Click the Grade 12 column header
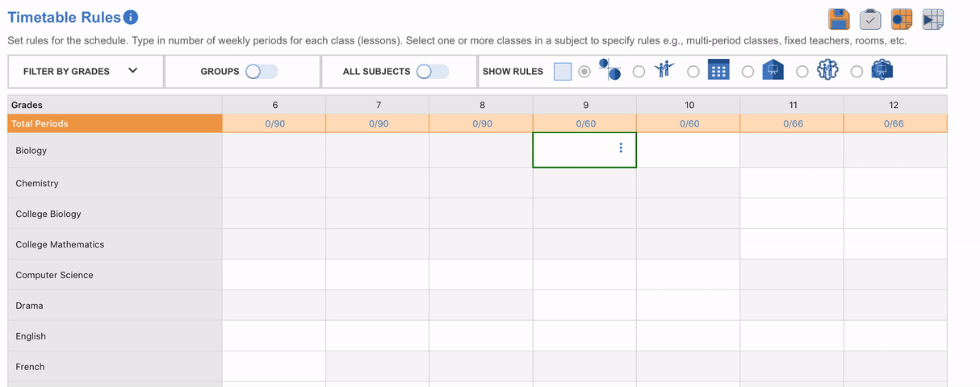 pos(894,105)
